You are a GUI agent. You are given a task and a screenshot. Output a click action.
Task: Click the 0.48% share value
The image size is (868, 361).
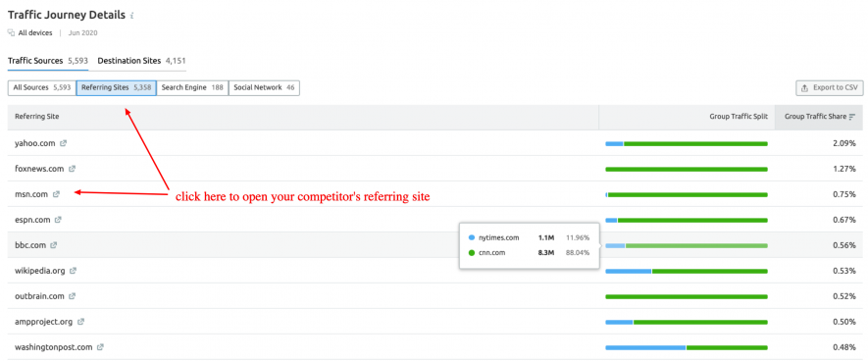tap(844, 347)
